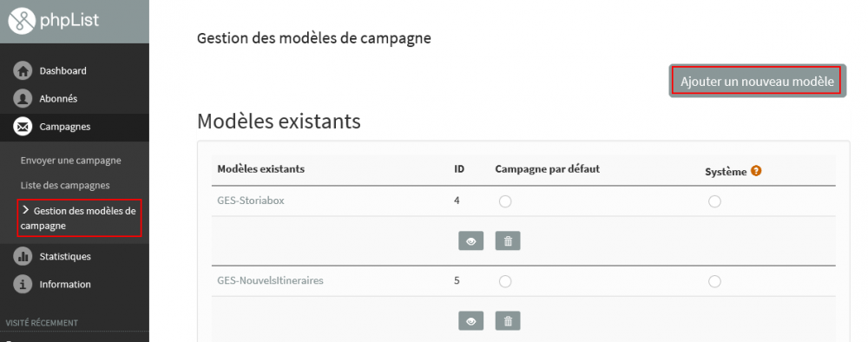The width and height of the screenshot is (868, 342).
Task: Click the Statistiques bar chart icon
Action: (23, 256)
